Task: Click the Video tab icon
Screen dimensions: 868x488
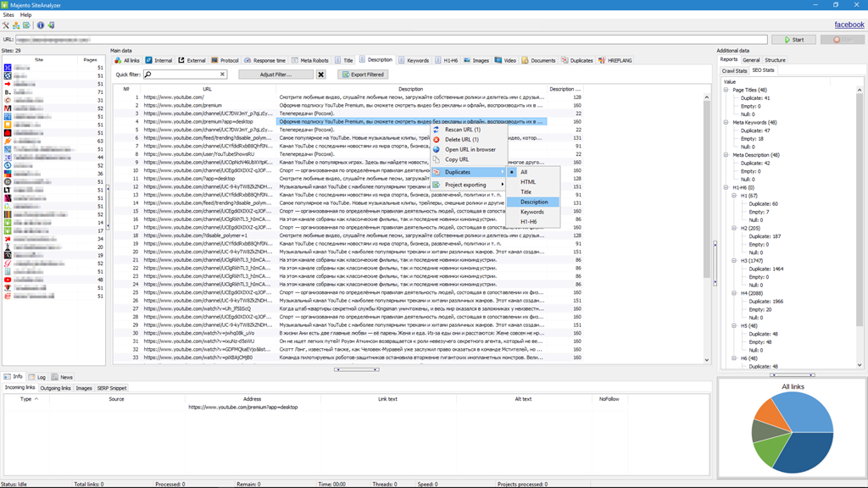Action: 498,60
